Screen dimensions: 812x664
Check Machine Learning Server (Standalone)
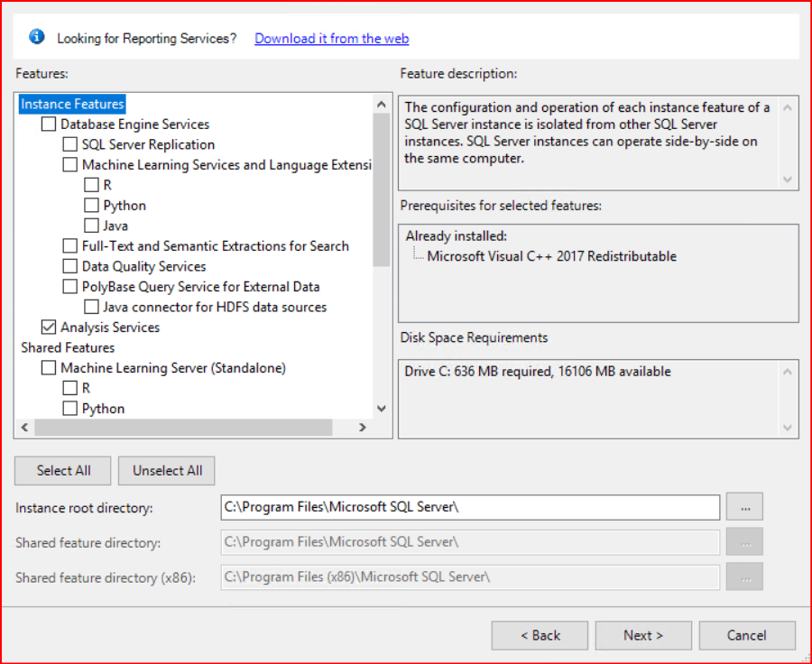(x=49, y=368)
